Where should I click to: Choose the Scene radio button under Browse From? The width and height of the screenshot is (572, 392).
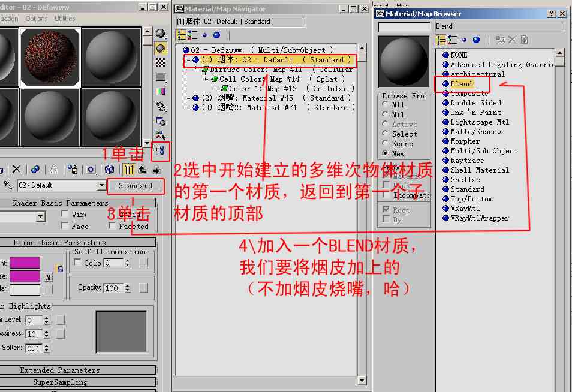[x=385, y=143]
